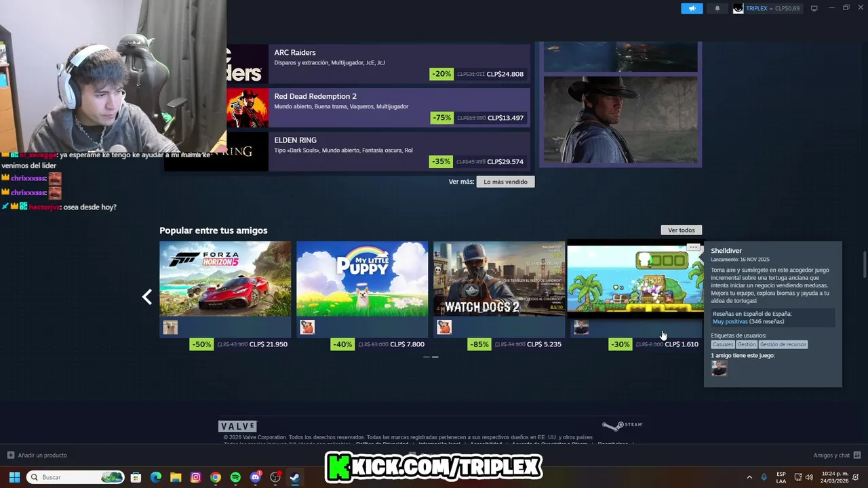868x488 pixels.
Task: Select the first carousel page indicator
Action: tap(427, 357)
